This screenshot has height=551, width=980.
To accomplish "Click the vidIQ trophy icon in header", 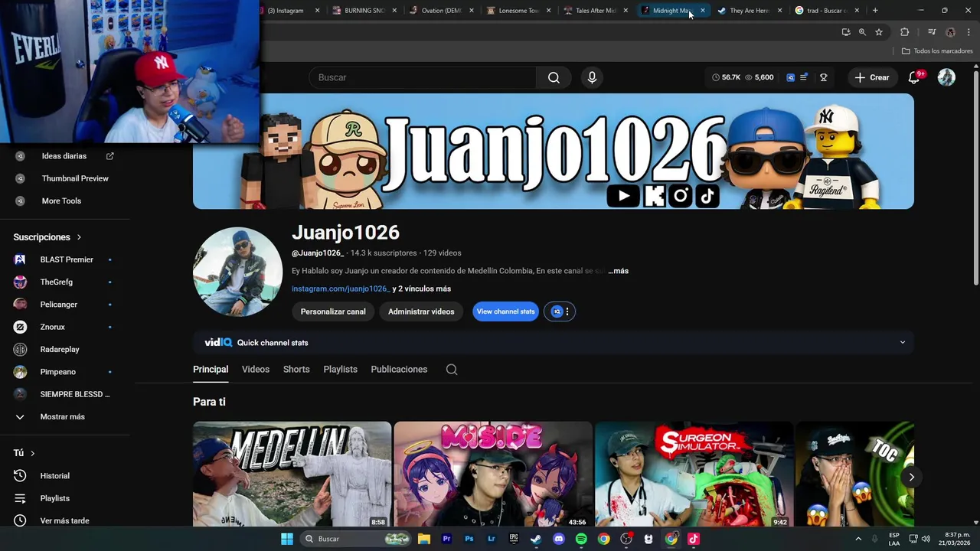I will tap(824, 77).
